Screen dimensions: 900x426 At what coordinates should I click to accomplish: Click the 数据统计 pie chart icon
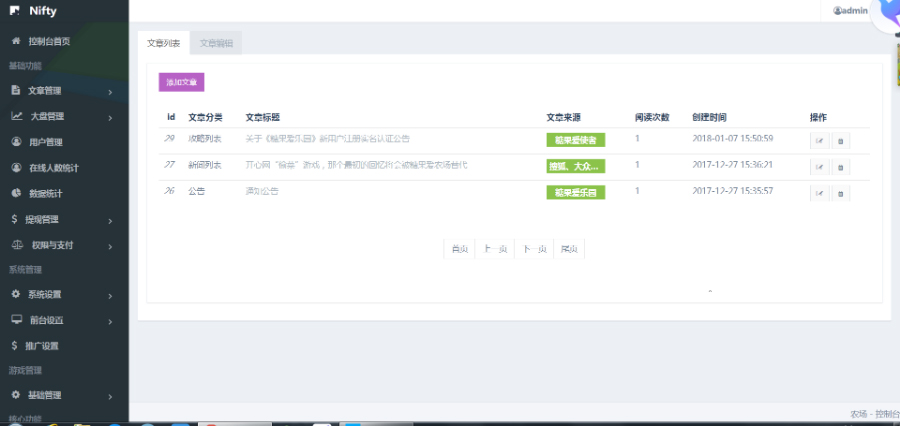tap(16, 193)
